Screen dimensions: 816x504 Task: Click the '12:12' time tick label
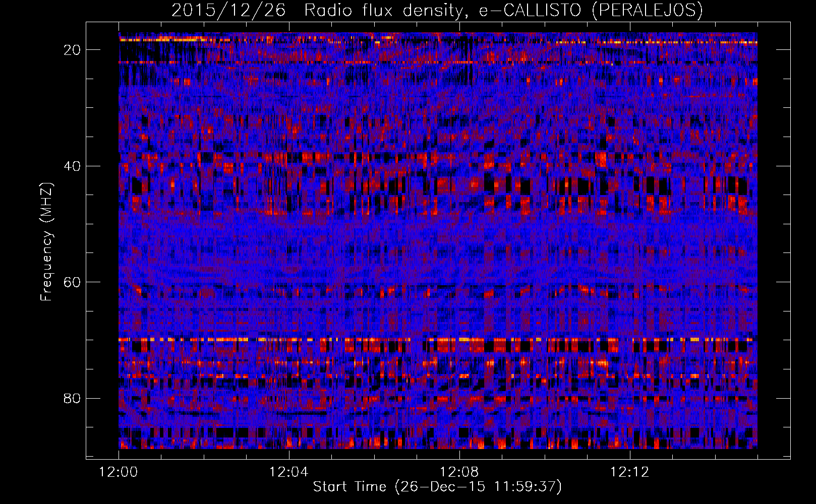629,472
